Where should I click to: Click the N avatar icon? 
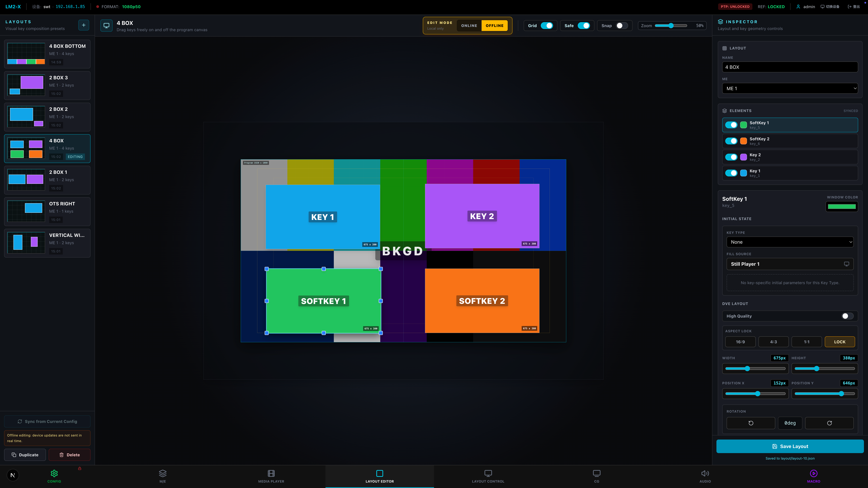click(13, 475)
